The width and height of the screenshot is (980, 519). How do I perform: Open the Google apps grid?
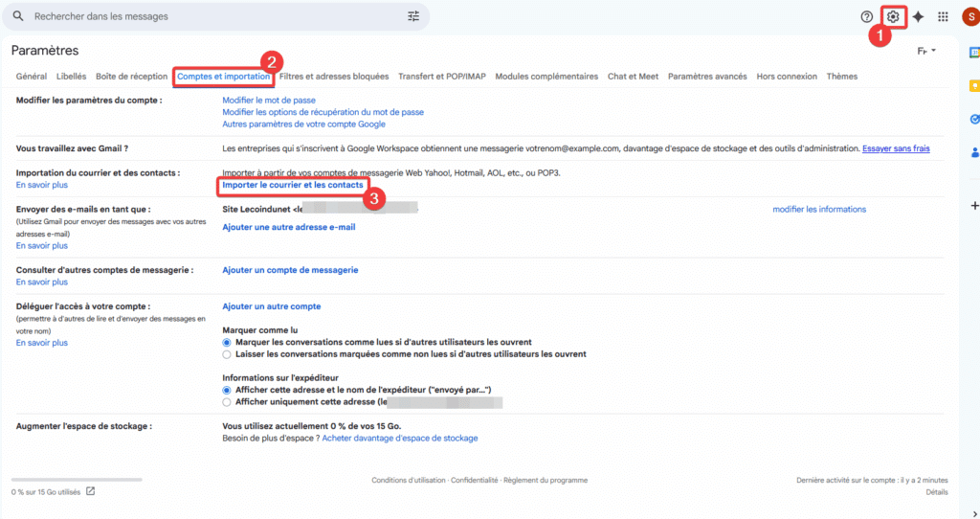pyautogui.click(x=943, y=16)
